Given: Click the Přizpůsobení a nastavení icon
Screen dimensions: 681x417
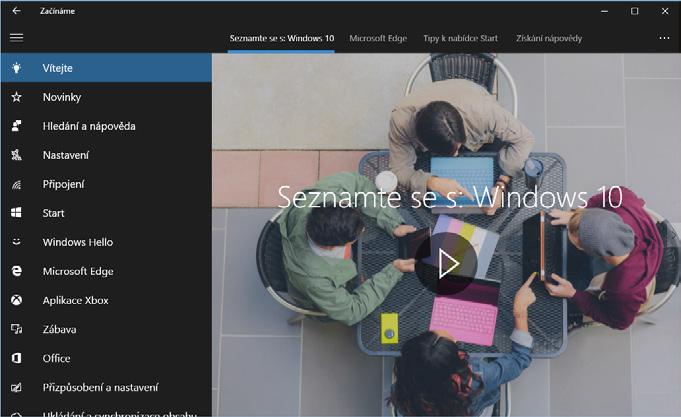Looking at the screenshot, I should pos(17,387).
